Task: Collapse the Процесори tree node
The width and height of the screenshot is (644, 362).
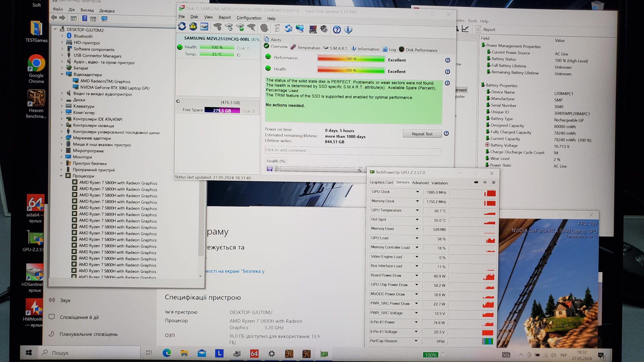Action: tap(61, 176)
